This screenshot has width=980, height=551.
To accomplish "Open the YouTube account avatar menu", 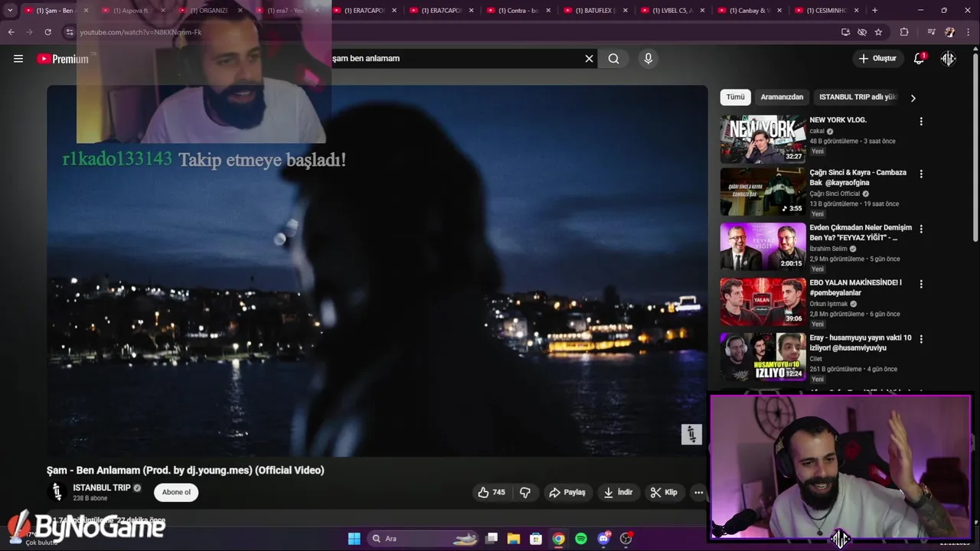I will (949, 58).
